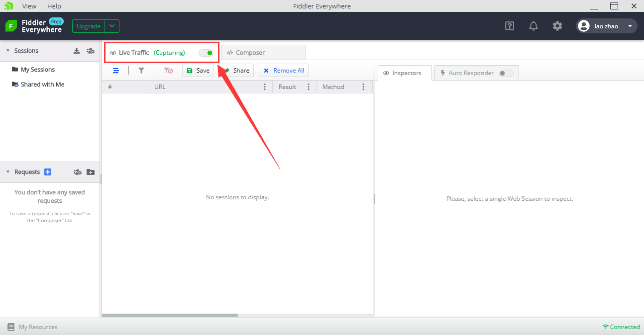644x335 pixels.
Task: Click the Upgrade button
Action: tap(89, 26)
